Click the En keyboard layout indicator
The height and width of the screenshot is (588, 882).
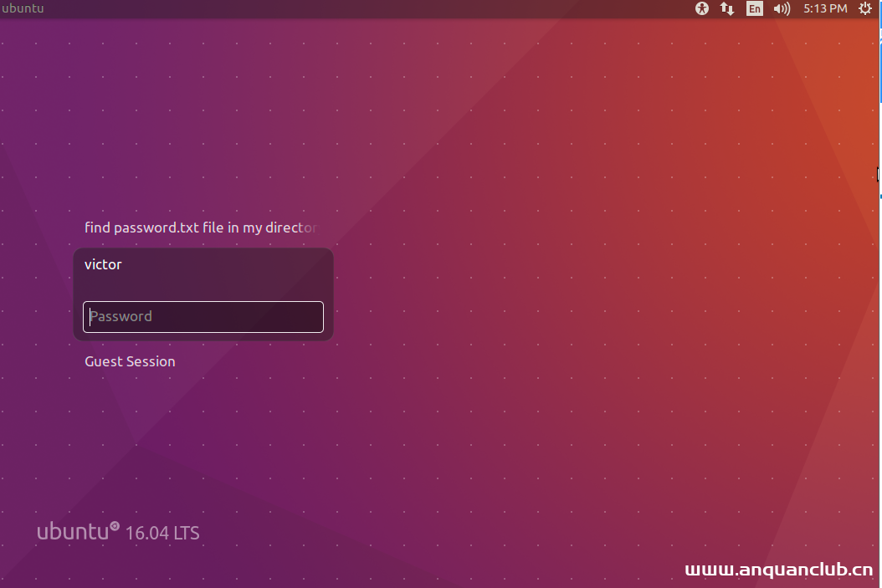755,8
